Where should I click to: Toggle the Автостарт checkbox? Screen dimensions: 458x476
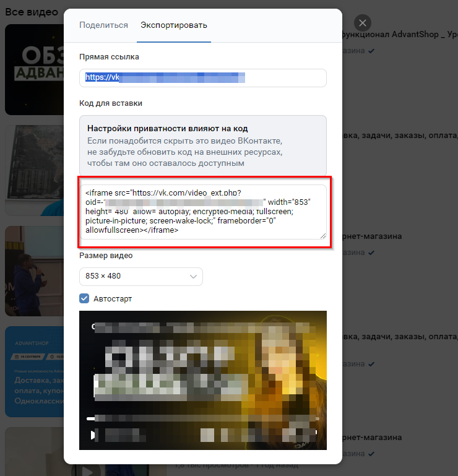tap(85, 298)
